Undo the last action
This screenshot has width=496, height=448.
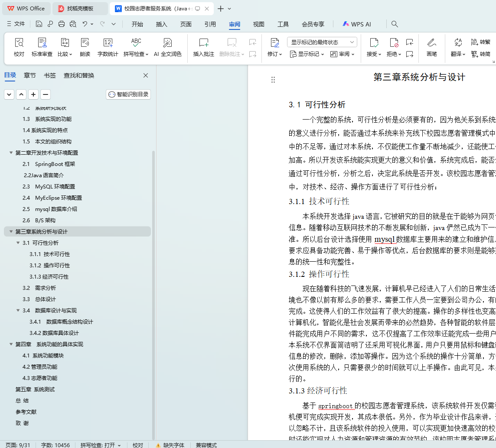point(85,24)
